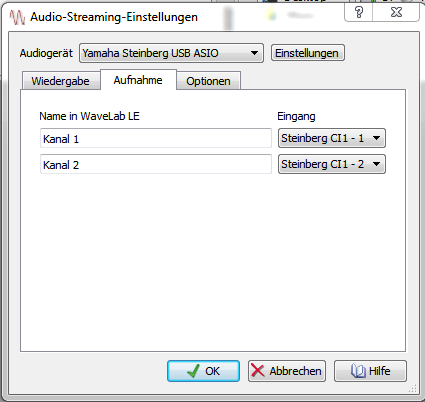Image resolution: width=425 pixels, height=402 pixels.
Task: Cancel via the Abbrechen button
Action: click(287, 371)
